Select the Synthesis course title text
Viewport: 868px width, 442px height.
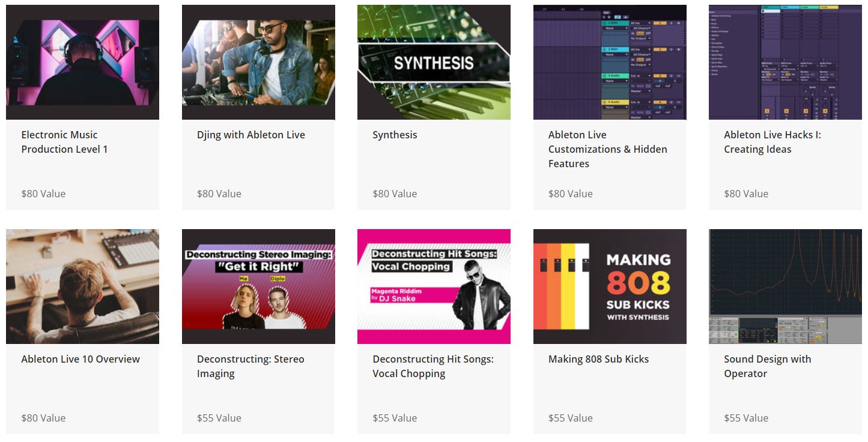[395, 135]
